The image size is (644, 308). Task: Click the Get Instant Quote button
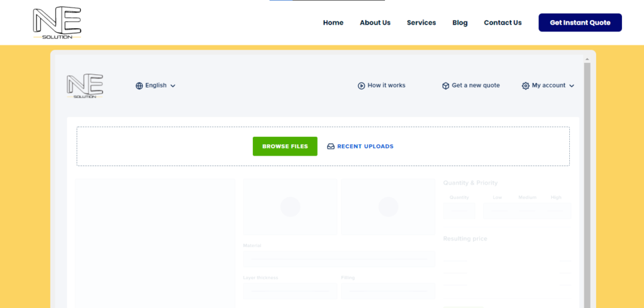tap(580, 23)
